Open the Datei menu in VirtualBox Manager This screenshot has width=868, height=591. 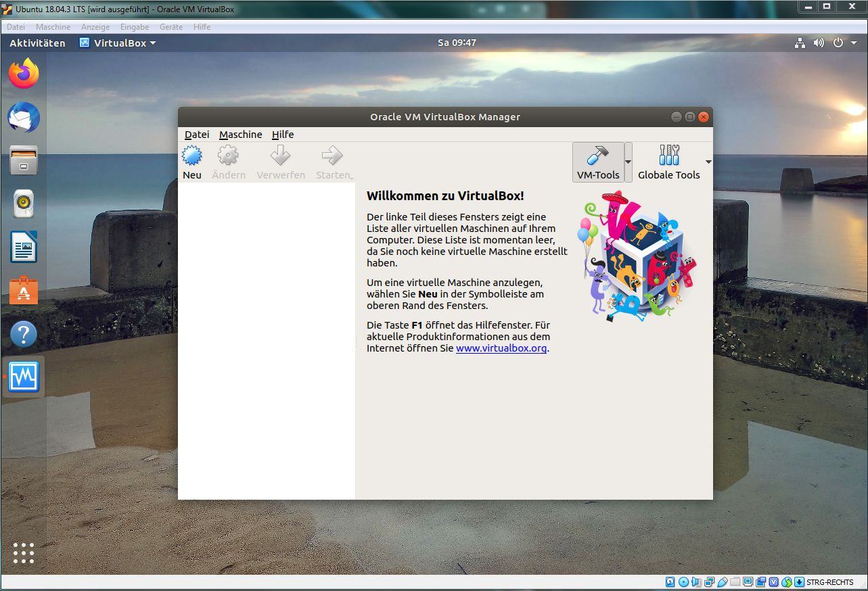coord(197,135)
